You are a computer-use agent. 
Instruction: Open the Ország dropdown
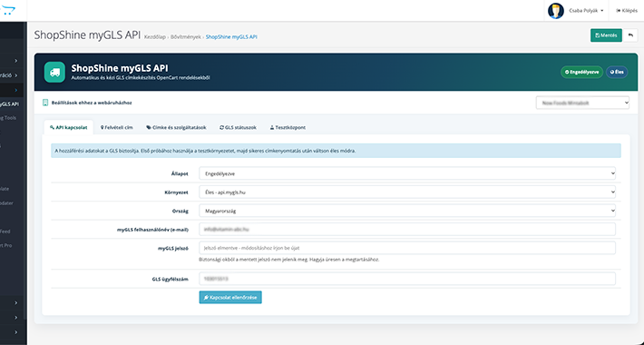(x=407, y=211)
